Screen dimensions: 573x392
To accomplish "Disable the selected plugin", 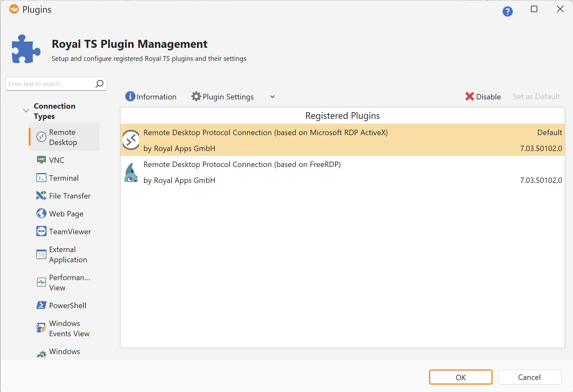I will (x=483, y=97).
